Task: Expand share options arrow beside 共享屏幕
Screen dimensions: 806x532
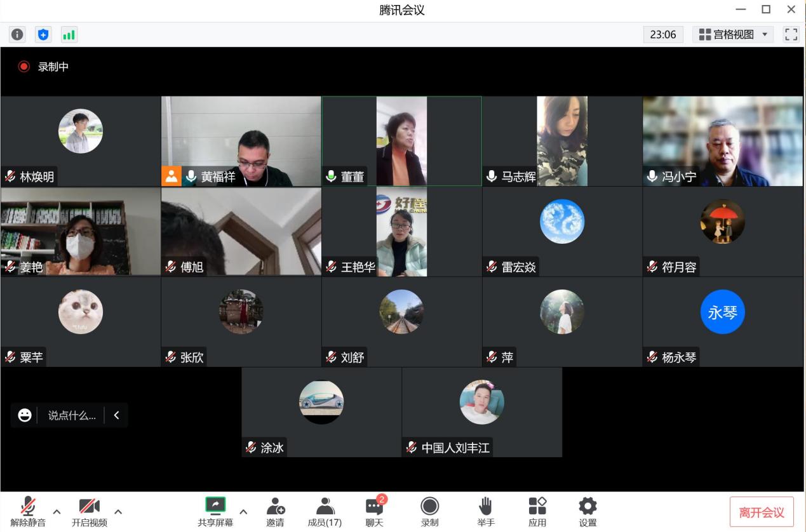Action: tap(243, 511)
